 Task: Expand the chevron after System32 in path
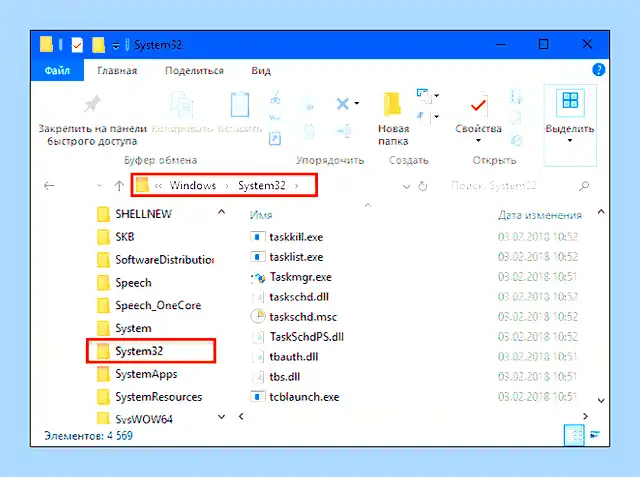click(297, 186)
